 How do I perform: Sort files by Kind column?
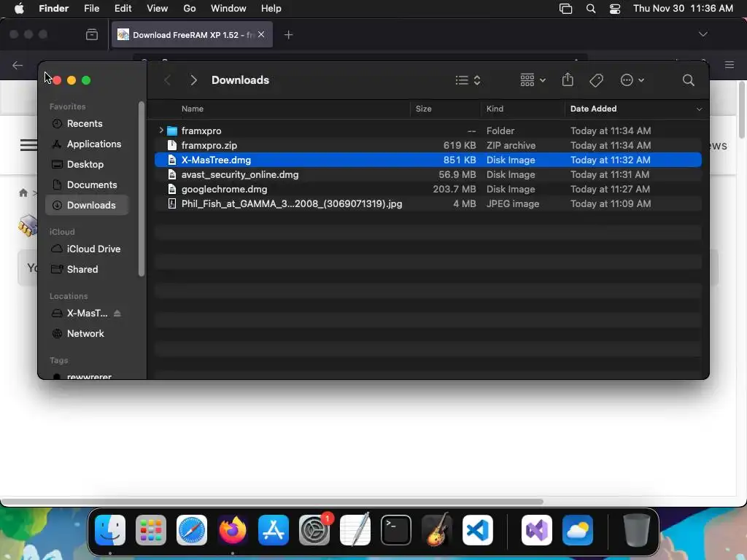[495, 109]
